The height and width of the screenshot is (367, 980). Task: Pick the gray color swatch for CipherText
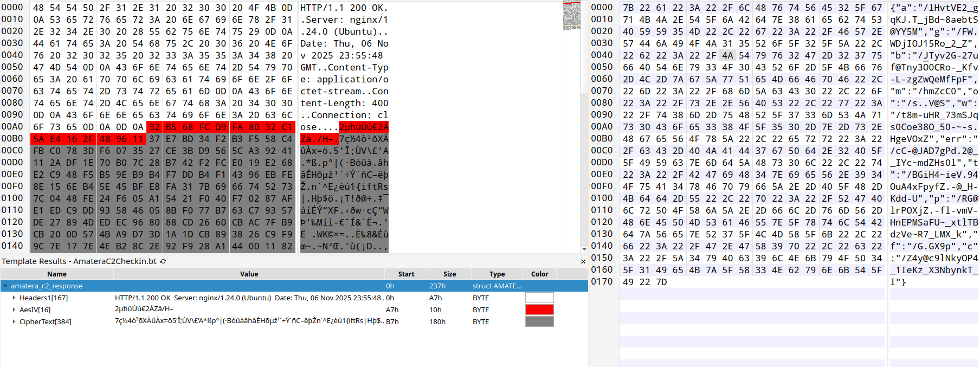[539, 321]
